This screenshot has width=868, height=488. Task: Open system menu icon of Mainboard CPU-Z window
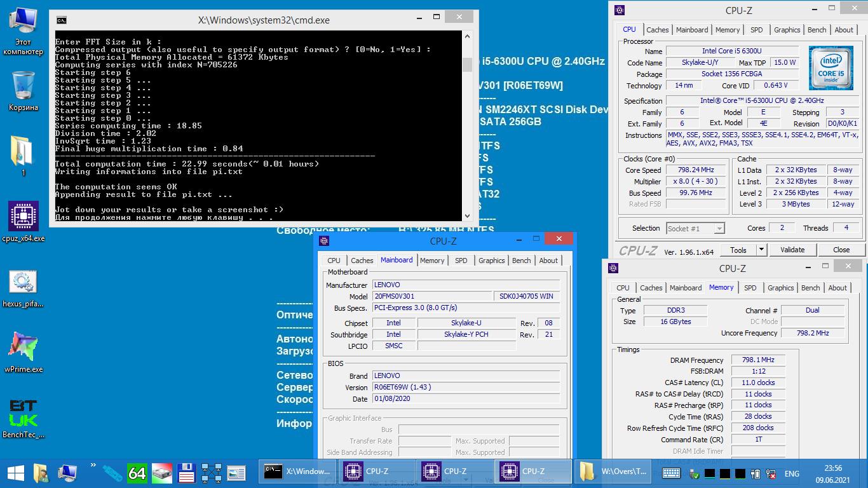(324, 241)
